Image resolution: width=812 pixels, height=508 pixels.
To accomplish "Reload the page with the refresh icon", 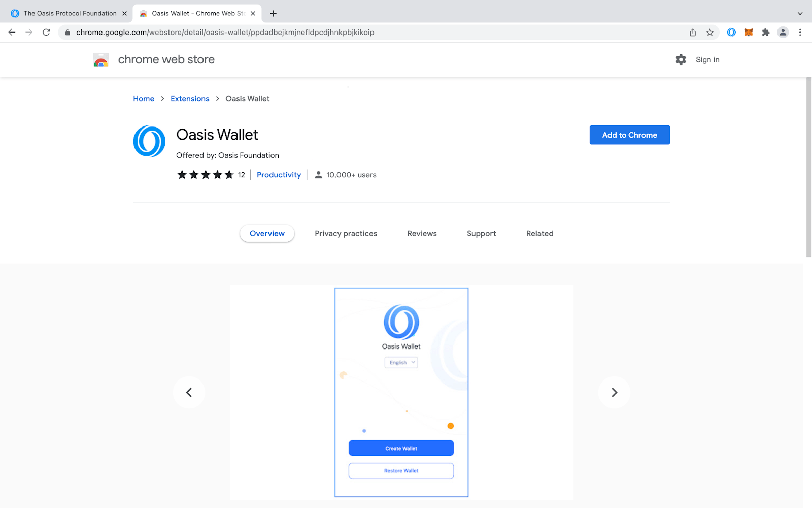I will [x=46, y=32].
